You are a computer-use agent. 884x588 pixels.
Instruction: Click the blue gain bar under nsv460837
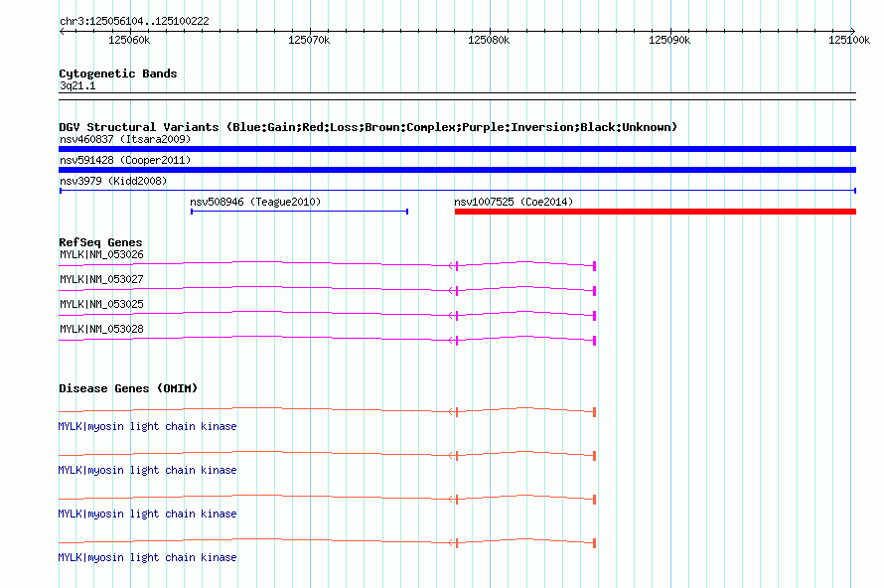[x=457, y=149]
